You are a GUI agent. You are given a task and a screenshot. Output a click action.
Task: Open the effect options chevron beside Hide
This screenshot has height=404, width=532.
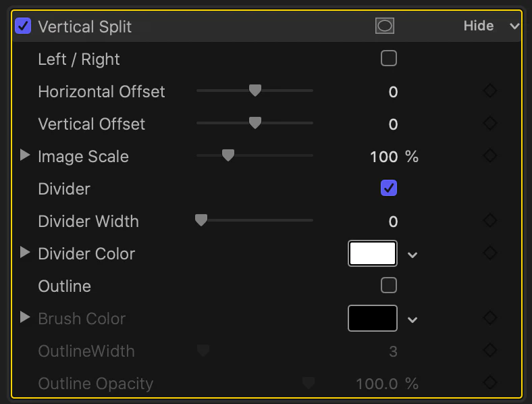514,26
